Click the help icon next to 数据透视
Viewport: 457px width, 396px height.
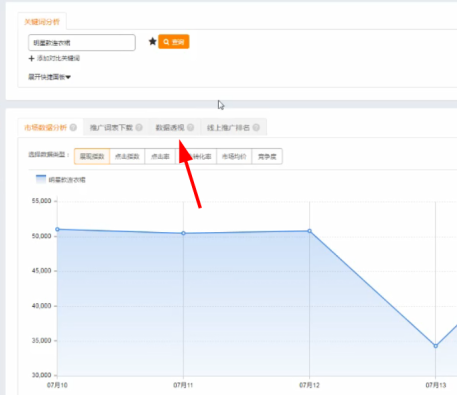pyautogui.click(x=190, y=127)
